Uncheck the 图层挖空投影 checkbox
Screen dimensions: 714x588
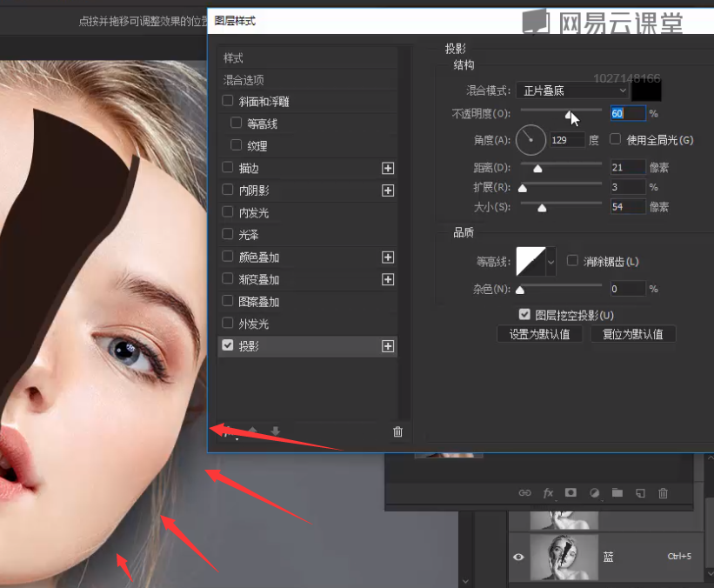524,315
